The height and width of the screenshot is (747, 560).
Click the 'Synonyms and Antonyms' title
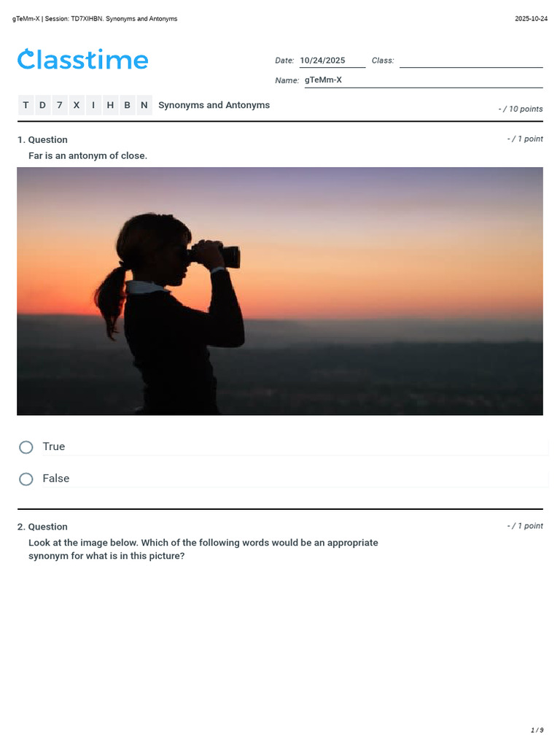pyautogui.click(x=214, y=105)
